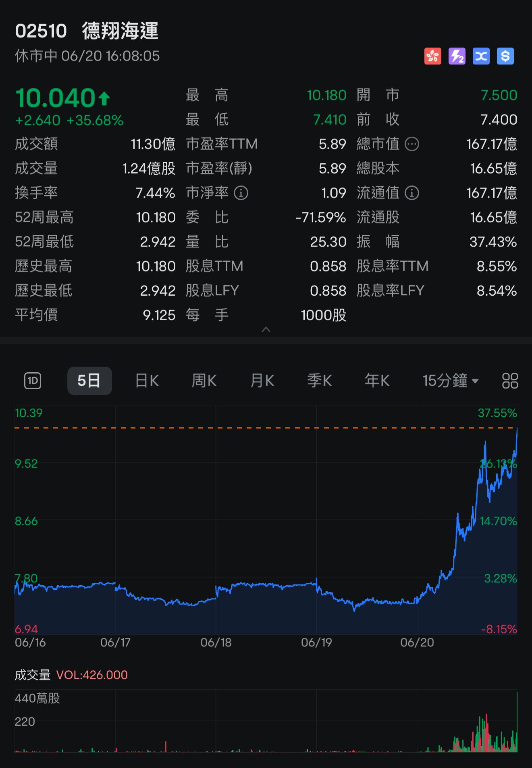532x768 pixels.
Task: Tap the 量比 value 25.30
Action: point(328,242)
